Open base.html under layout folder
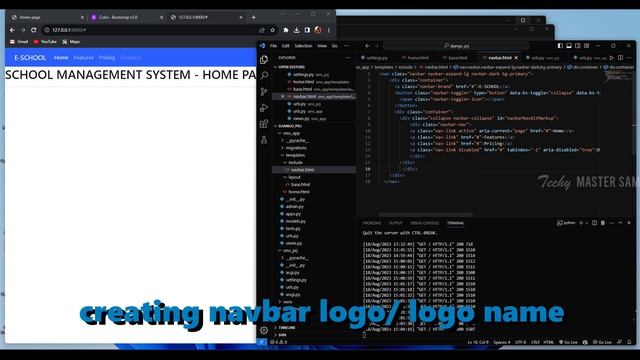 click(300, 184)
